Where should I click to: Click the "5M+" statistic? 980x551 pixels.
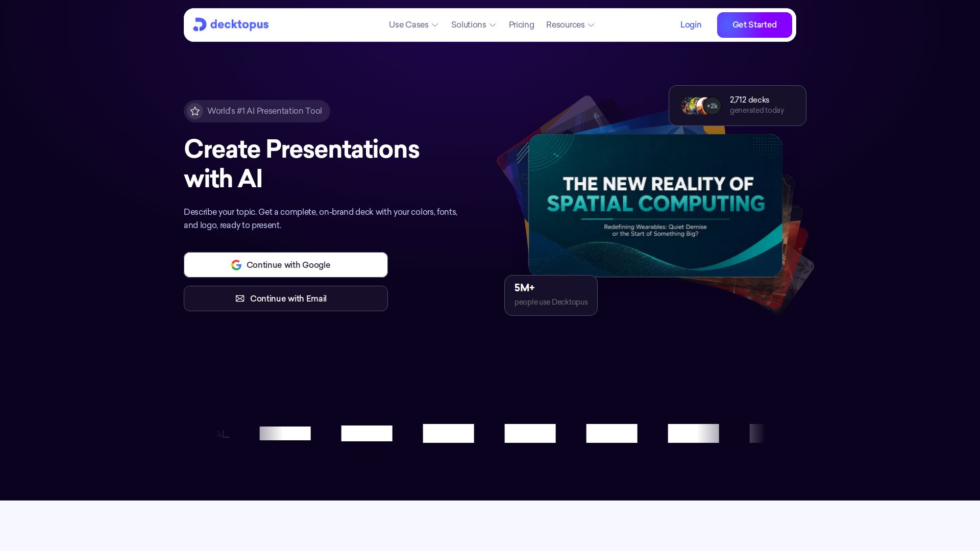[524, 288]
